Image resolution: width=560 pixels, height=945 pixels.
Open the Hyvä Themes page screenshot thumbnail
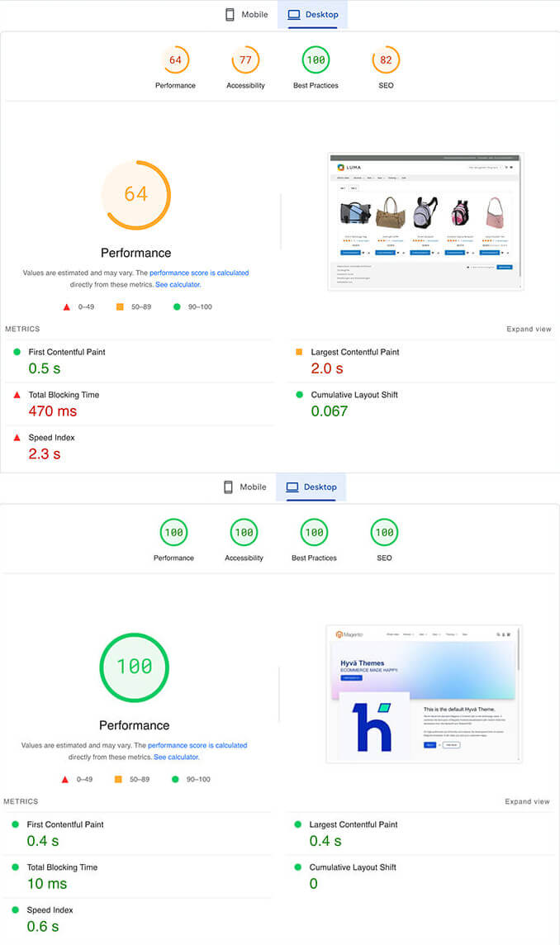click(x=424, y=693)
